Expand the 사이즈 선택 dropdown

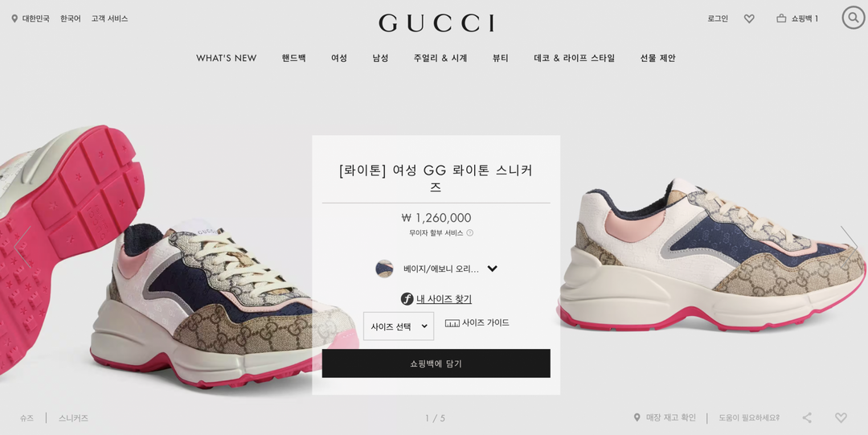[x=399, y=326]
